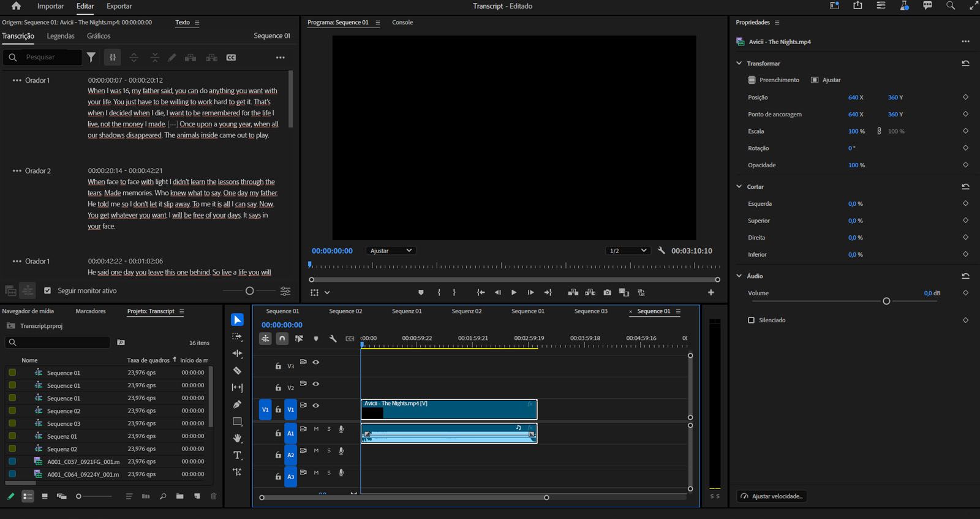Select the Pen tool
The height and width of the screenshot is (519, 980).
click(237, 404)
